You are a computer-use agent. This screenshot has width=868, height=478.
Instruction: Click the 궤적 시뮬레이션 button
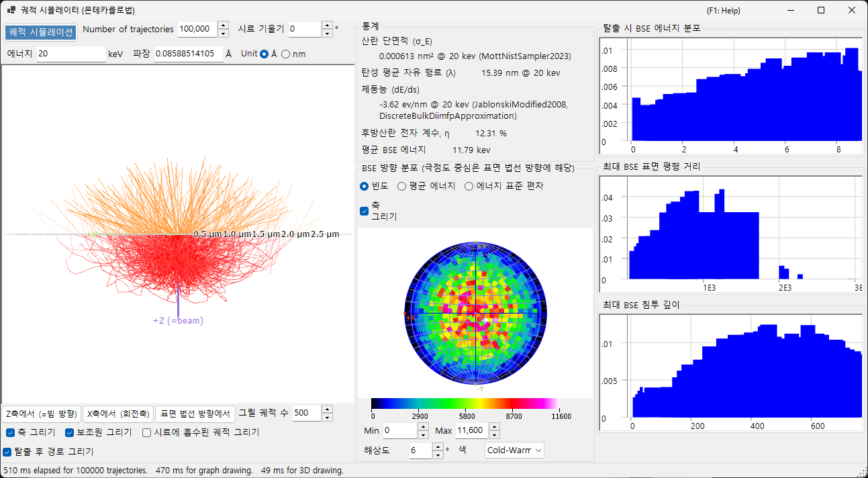(x=40, y=32)
